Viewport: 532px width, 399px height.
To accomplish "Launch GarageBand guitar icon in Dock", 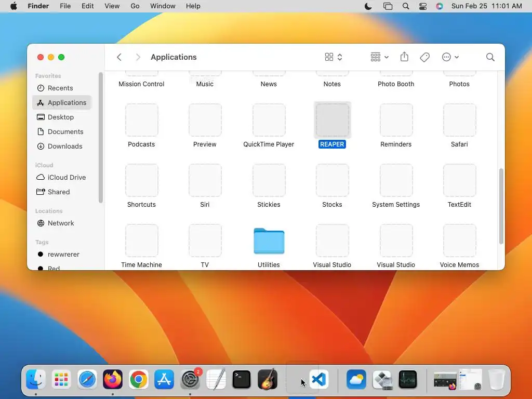I will [268, 379].
